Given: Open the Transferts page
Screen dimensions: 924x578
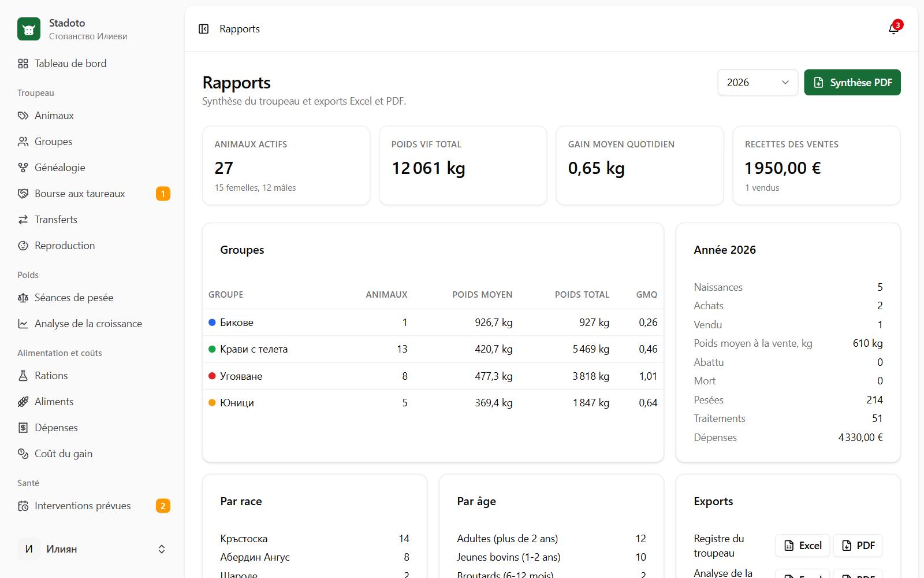Looking at the screenshot, I should [x=92, y=220].
